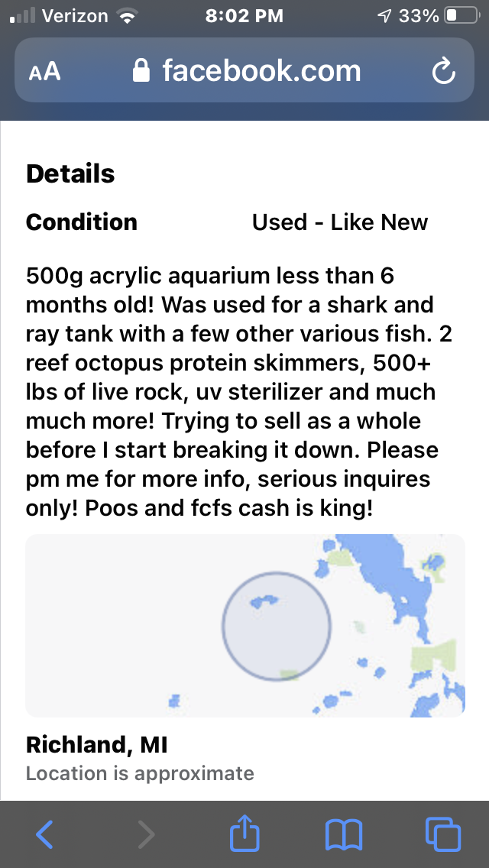Screen dimensions: 489x868
Task: Tap the Richland, MI location label
Action: pos(97,744)
